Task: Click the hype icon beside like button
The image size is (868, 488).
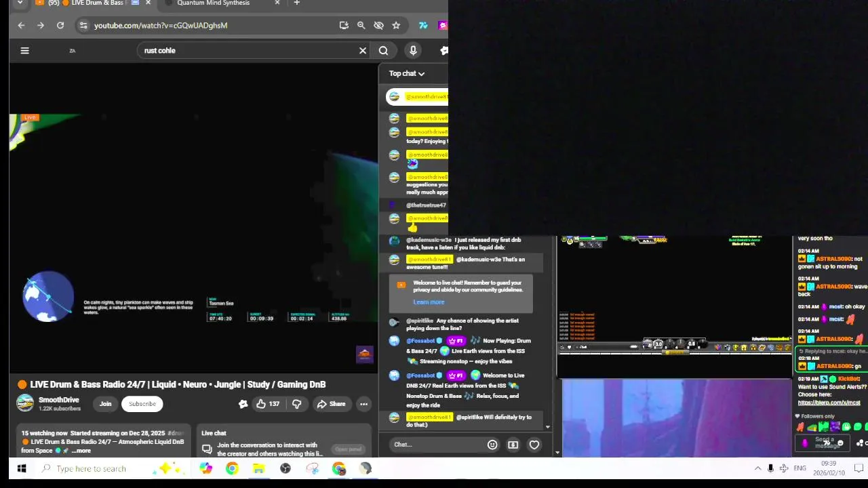Action: click(x=243, y=404)
